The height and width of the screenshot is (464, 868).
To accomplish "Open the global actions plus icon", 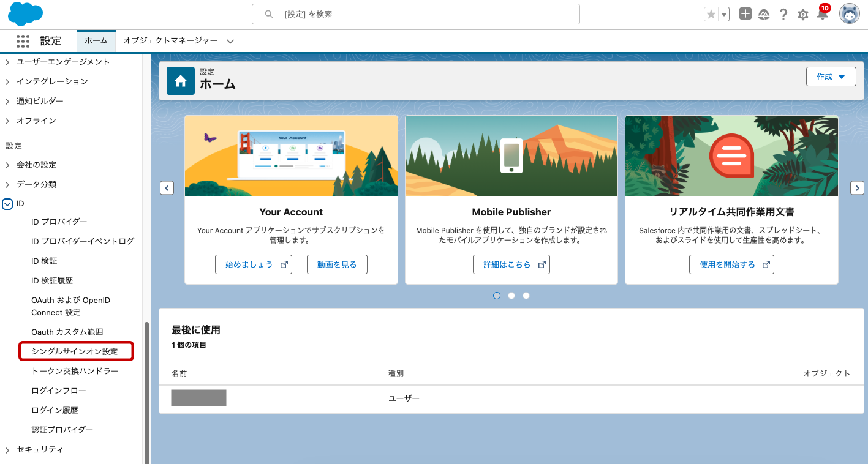I will (x=745, y=14).
